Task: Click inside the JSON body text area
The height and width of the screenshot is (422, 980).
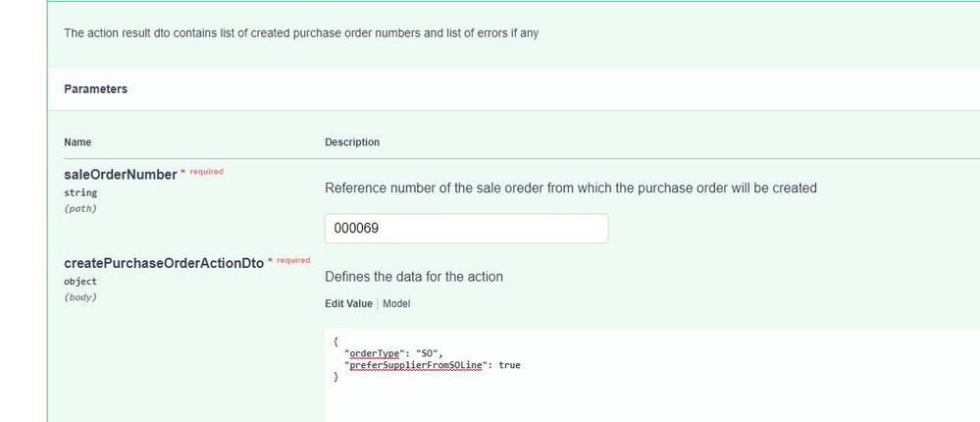Action: click(x=652, y=375)
